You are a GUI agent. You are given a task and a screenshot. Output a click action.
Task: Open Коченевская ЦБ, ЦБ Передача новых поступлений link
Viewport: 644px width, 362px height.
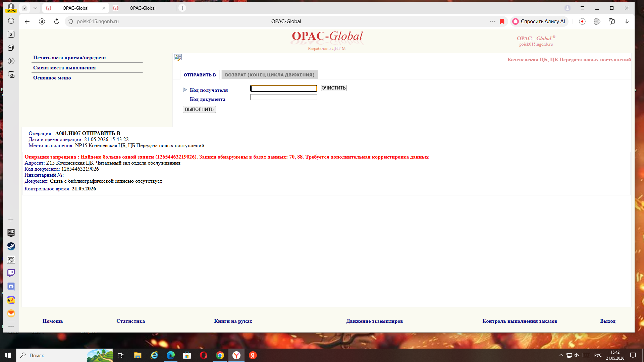point(569,60)
